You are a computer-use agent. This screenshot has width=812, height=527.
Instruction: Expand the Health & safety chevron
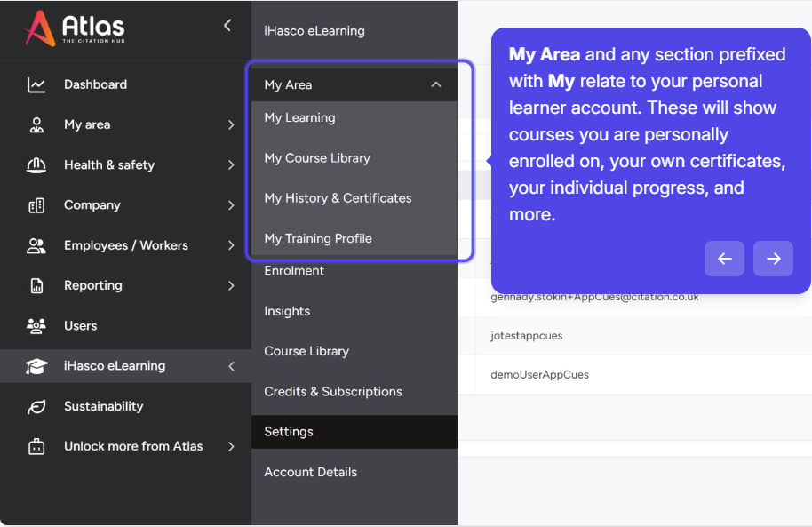click(x=231, y=165)
